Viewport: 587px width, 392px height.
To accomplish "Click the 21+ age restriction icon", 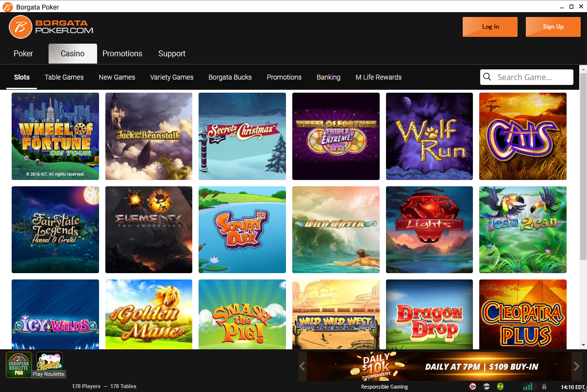I will tap(472, 387).
